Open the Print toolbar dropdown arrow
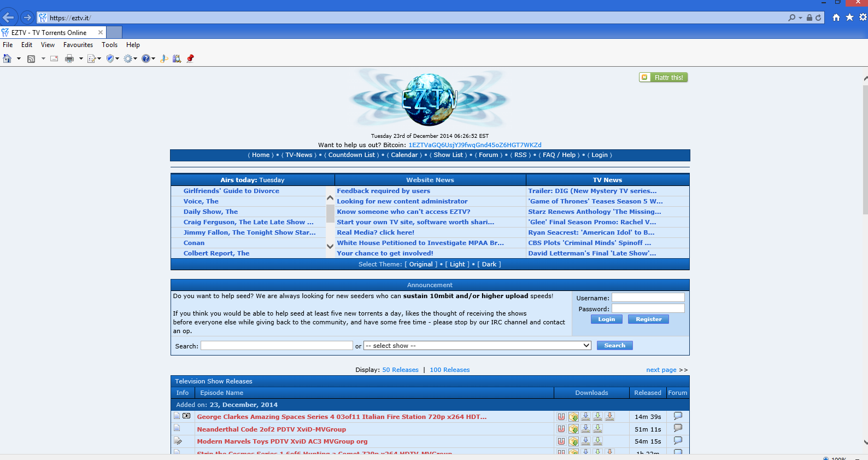The width and height of the screenshot is (868, 460). point(81,59)
